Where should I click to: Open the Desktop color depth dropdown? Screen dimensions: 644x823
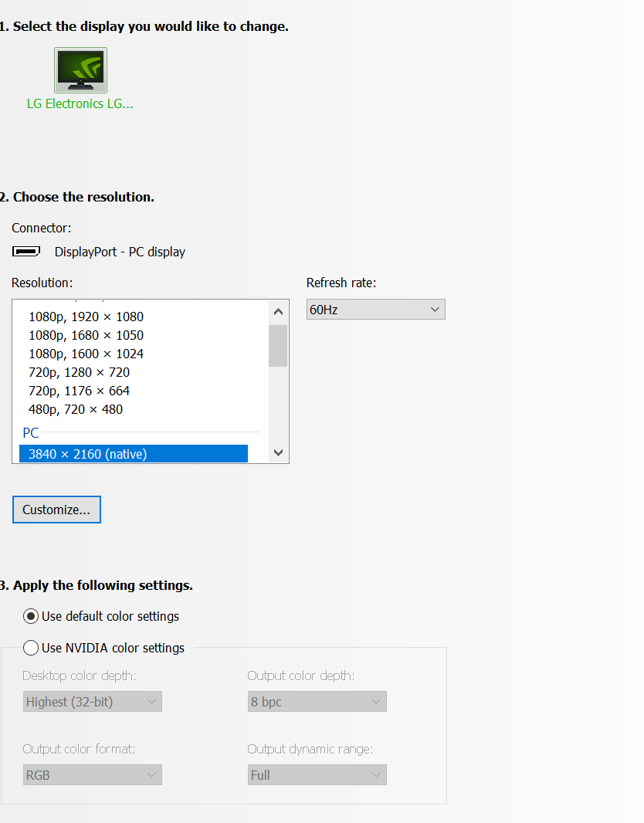pyautogui.click(x=93, y=702)
